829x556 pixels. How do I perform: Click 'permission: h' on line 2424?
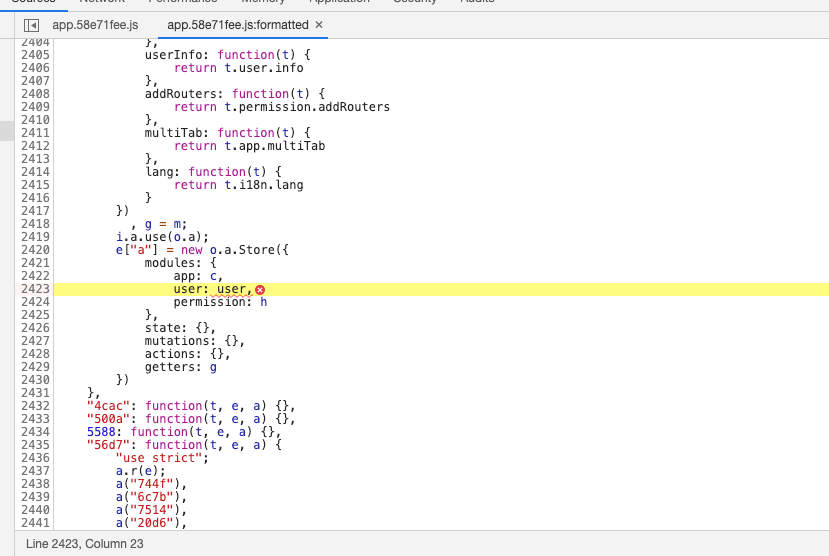click(220, 302)
